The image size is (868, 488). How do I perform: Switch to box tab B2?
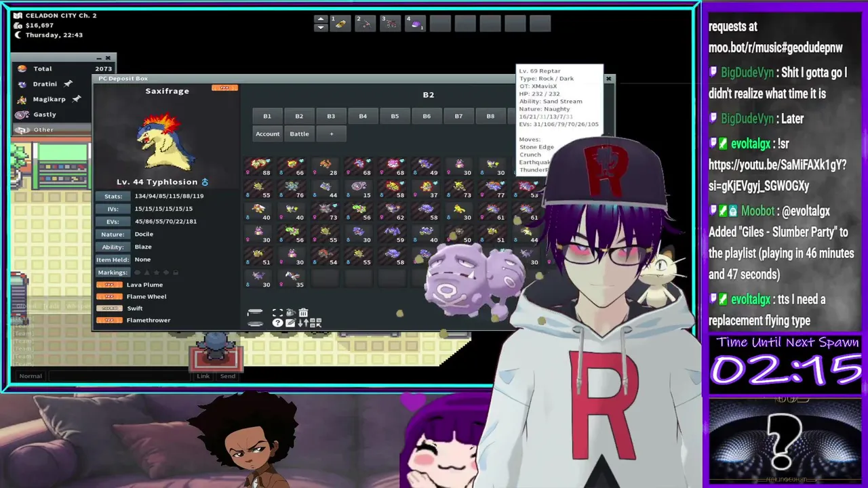tap(299, 116)
